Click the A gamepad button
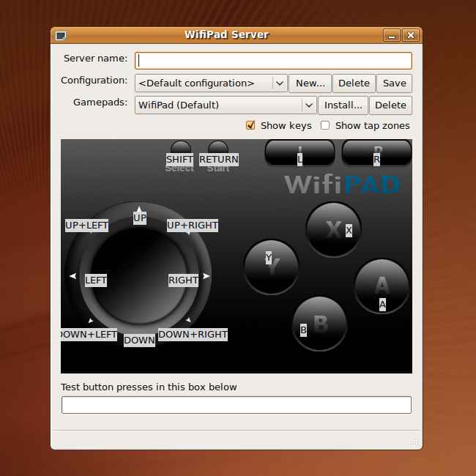Image resolution: width=476 pixels, height=476 pixels. click(382, 286)
